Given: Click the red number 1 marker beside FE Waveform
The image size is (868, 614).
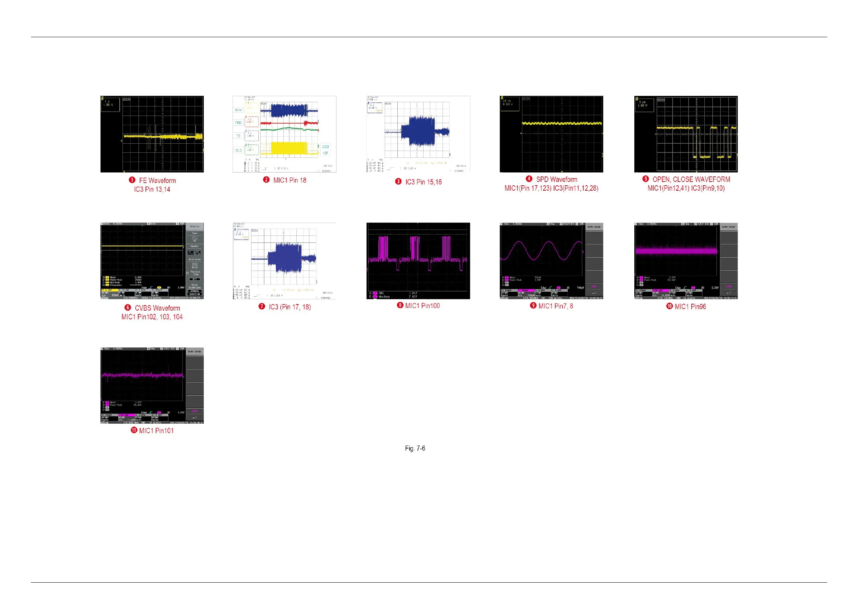Looking at the screenshot, I should tap(132, 180).
